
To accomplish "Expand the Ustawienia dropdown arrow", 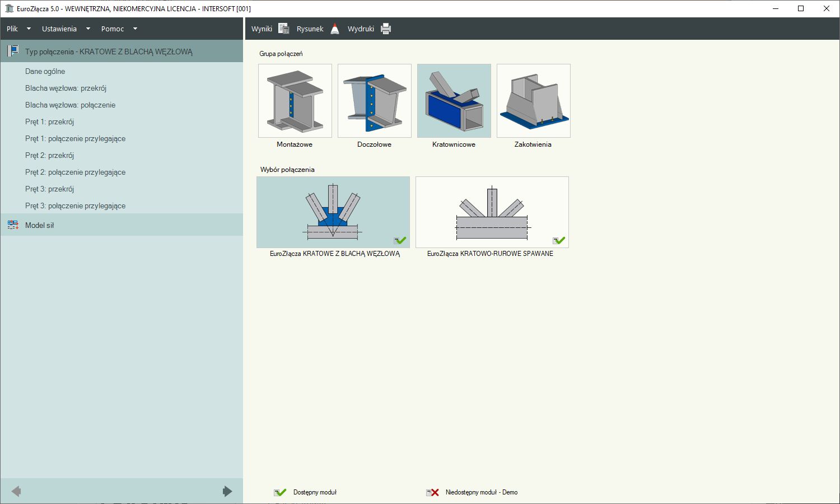I will (x=88, y=29).
